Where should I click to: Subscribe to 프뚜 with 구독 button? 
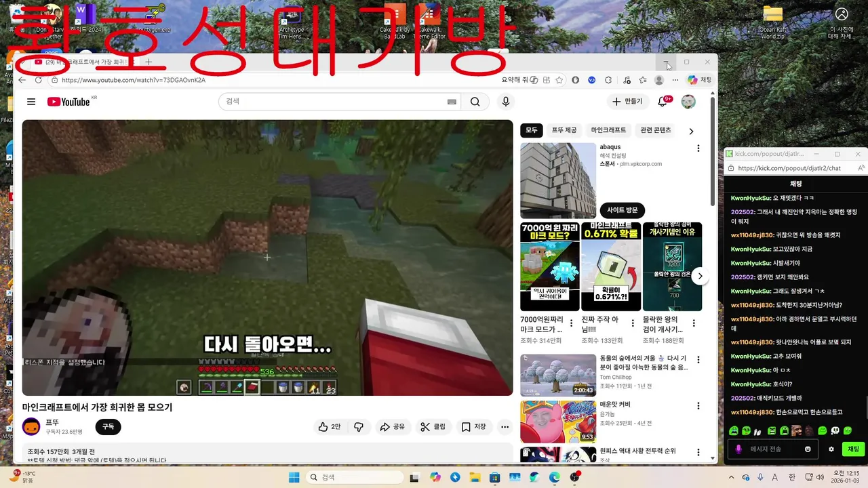pyautogui.click(x=108, y=426)
